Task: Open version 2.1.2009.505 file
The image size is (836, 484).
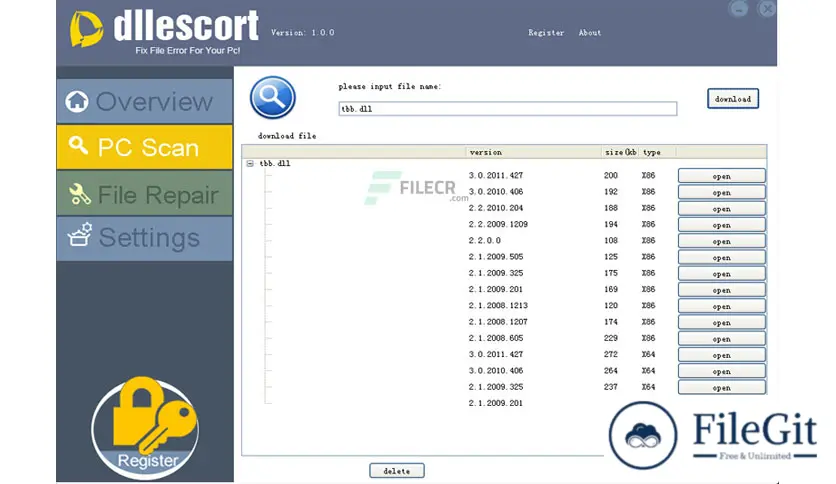Action: tap(721, 257)
